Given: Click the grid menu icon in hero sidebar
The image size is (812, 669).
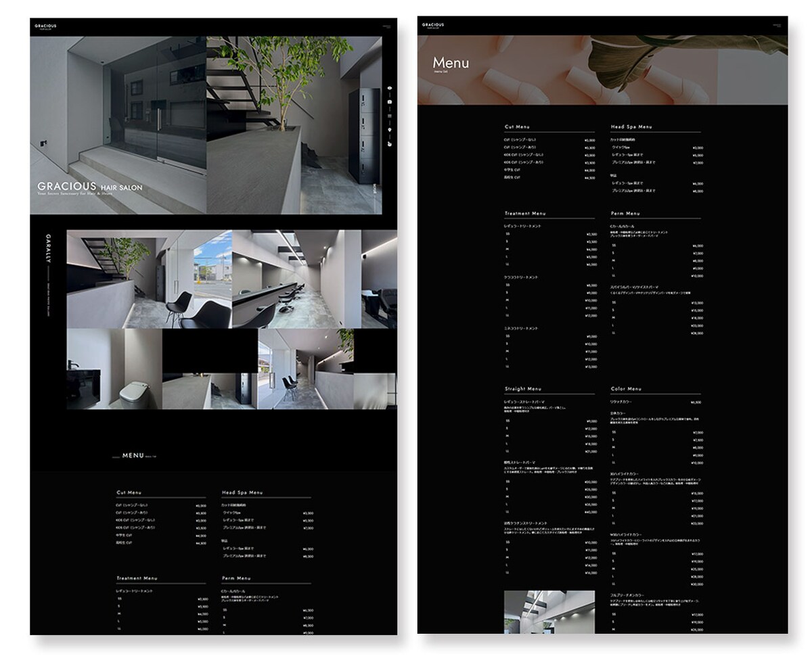Looking at the screenshot, I should tap(390, 116).
